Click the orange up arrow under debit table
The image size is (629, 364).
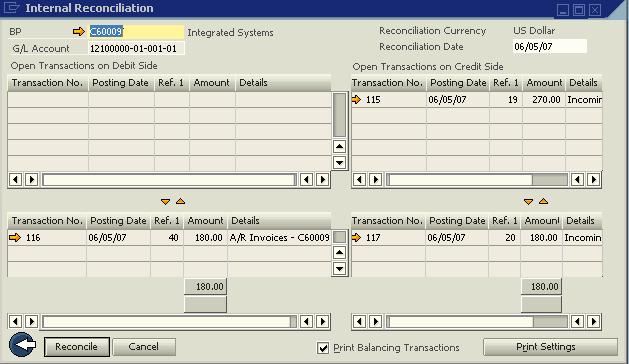(181, 201)
